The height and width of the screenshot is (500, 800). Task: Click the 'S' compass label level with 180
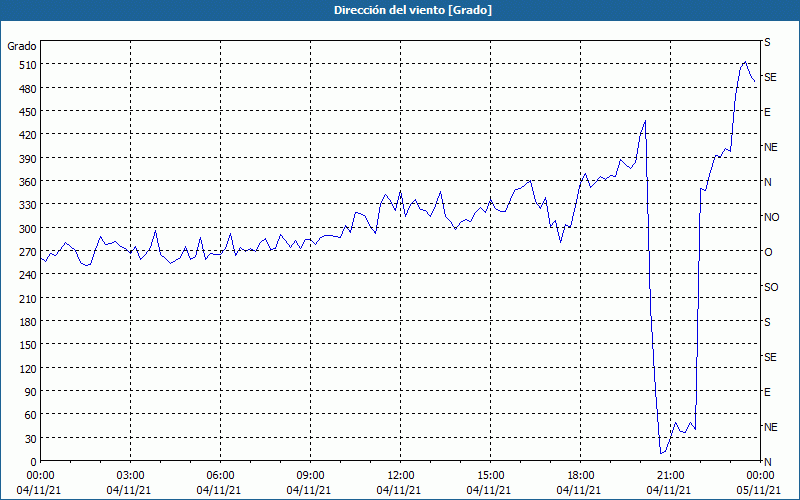[767, 322]
